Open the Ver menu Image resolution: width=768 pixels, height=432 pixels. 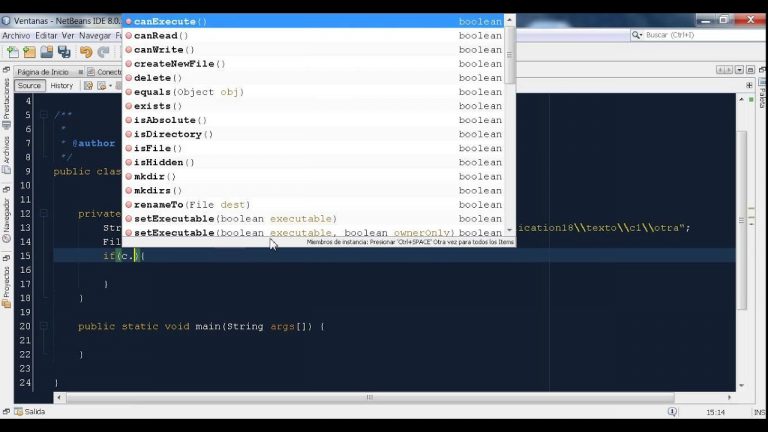[68, 35]
